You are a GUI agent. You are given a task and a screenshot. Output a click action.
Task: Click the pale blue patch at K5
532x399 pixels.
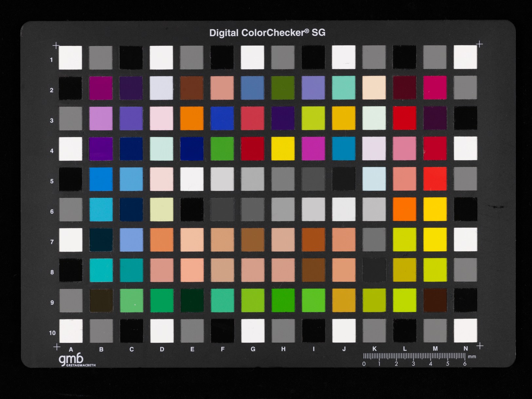pos(374,179)
